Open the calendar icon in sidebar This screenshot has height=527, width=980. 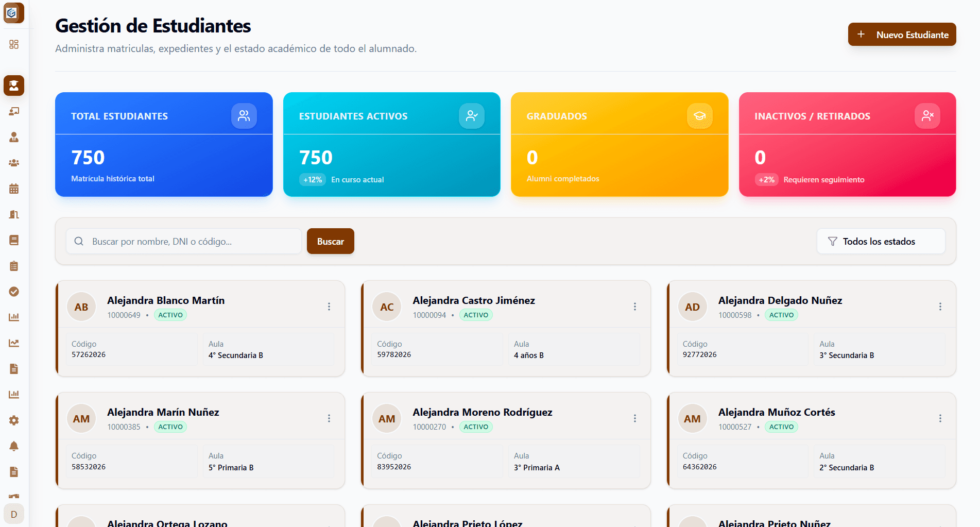pos(14,189)
